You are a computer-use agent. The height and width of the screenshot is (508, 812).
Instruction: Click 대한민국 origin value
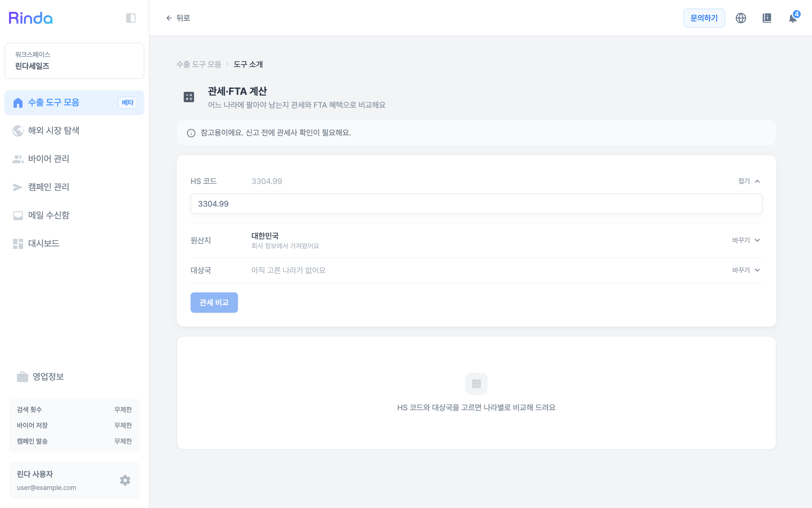click(x=265, y=236)
